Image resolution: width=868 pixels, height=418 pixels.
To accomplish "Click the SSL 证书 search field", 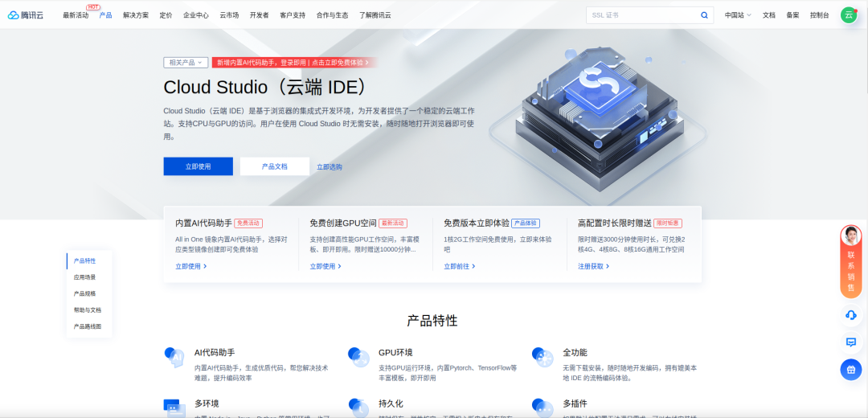I will tap(642, 15).
